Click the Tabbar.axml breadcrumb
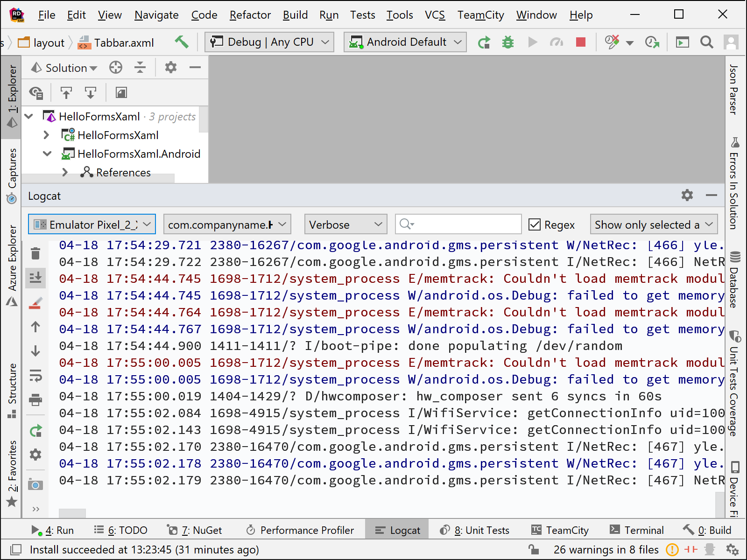Viewport: 747px width, 560px height. point(116,43)
